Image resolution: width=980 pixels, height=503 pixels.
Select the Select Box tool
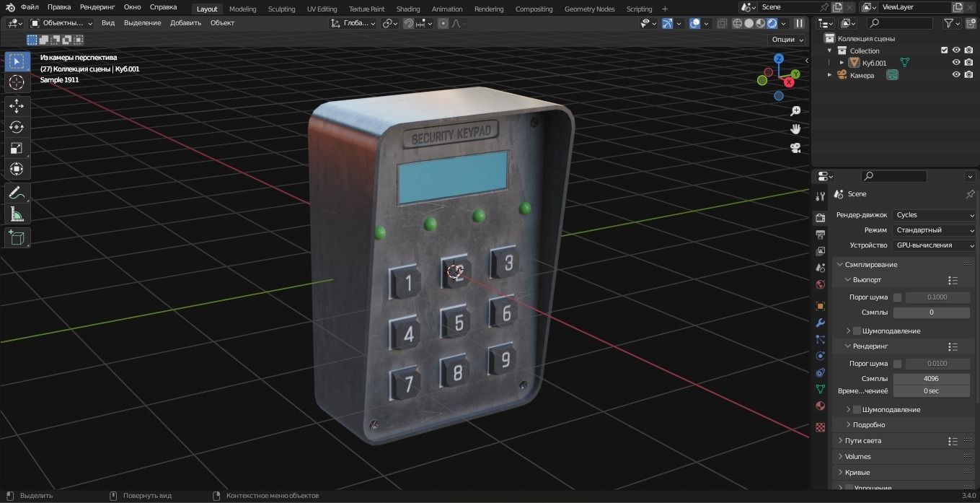[x=17, y=61]
